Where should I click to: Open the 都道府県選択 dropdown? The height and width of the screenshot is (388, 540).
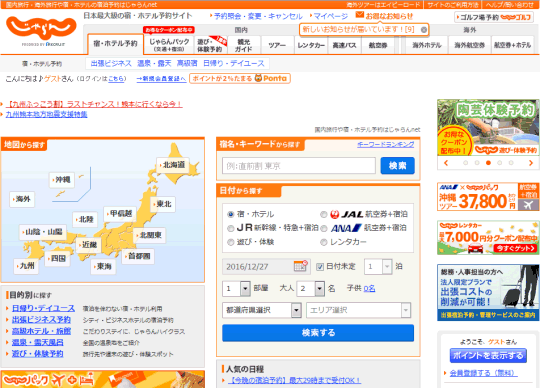262,310
